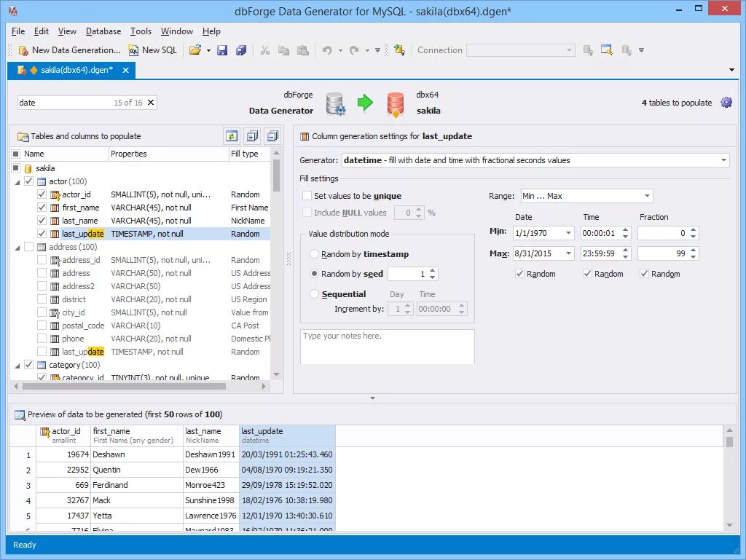Click the Copy icon in the toolbar

tap(283, 50)
